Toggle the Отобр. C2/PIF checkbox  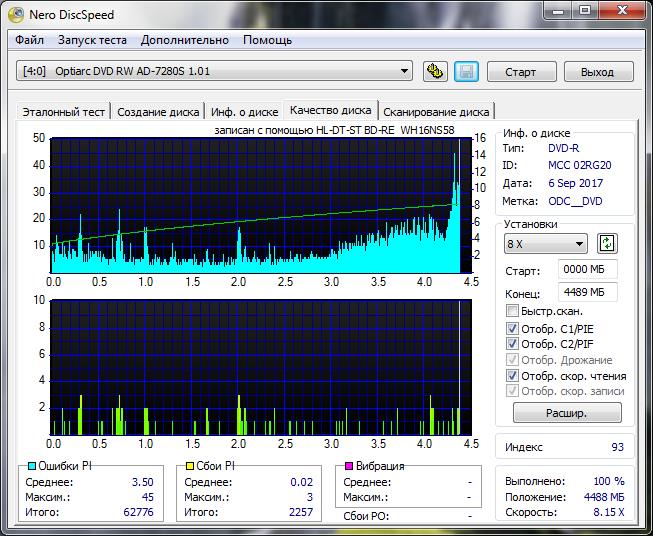tap(513, 344)
